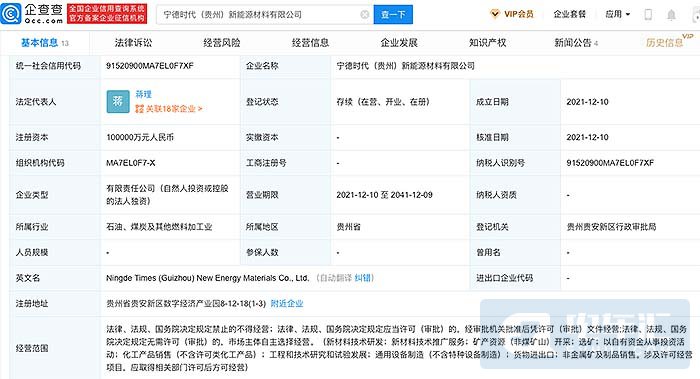Select company name value in 企业名称 row
The width and height of the screenshot is (700, 379).
tap(405, 66)
